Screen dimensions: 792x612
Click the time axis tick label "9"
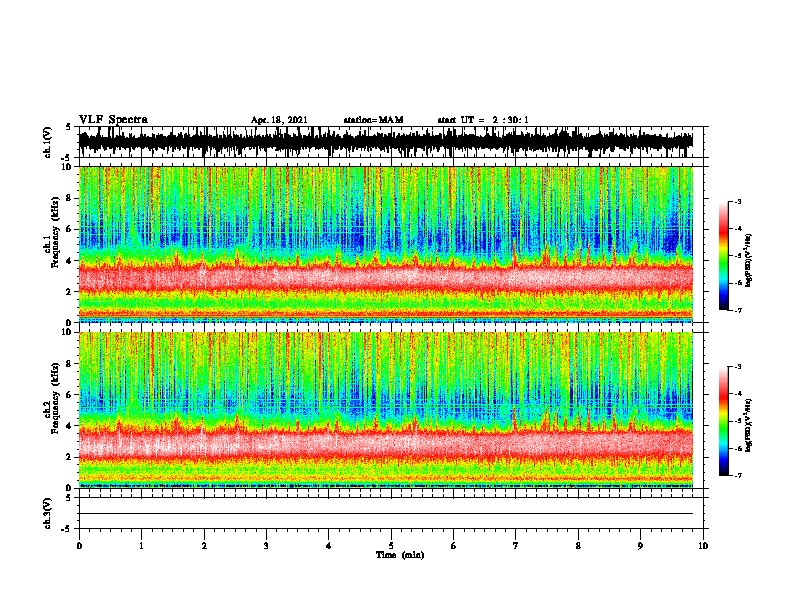point(640,546)
